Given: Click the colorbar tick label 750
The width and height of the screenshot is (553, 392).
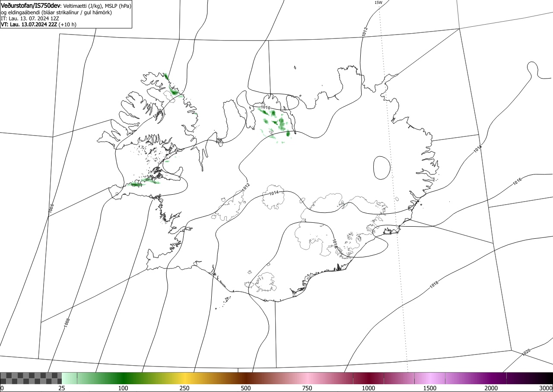Looking at the screenshot, I should [307, 388].
